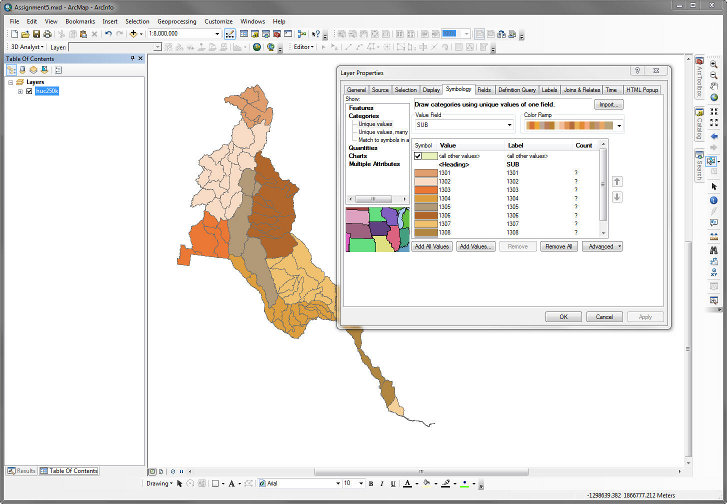This screenshot has width=727, height=504.
Task: Click the Fixed Zoom In arrows icon
Action: pyautogui.click(x=714, y=111)
